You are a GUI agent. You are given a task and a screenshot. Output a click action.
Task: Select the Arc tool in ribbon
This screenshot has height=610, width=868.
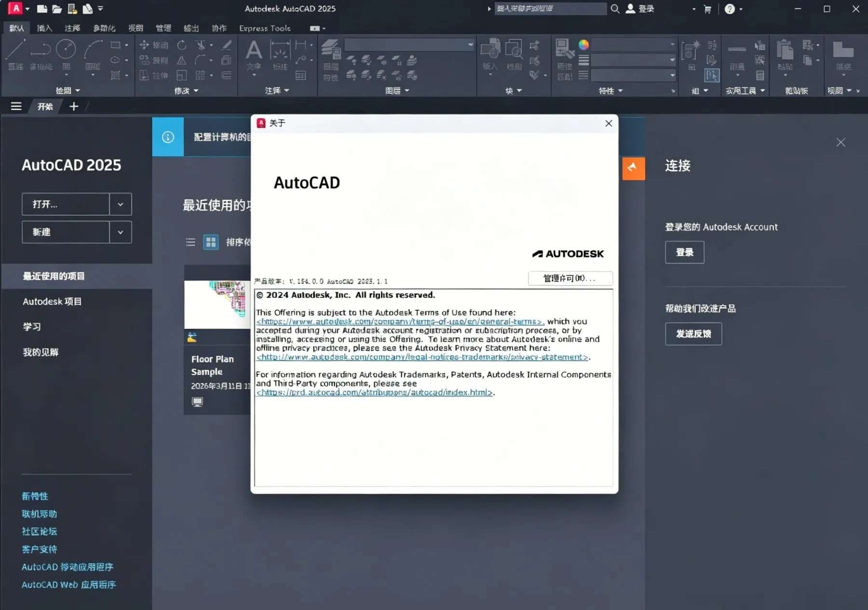tap(93, 54)
